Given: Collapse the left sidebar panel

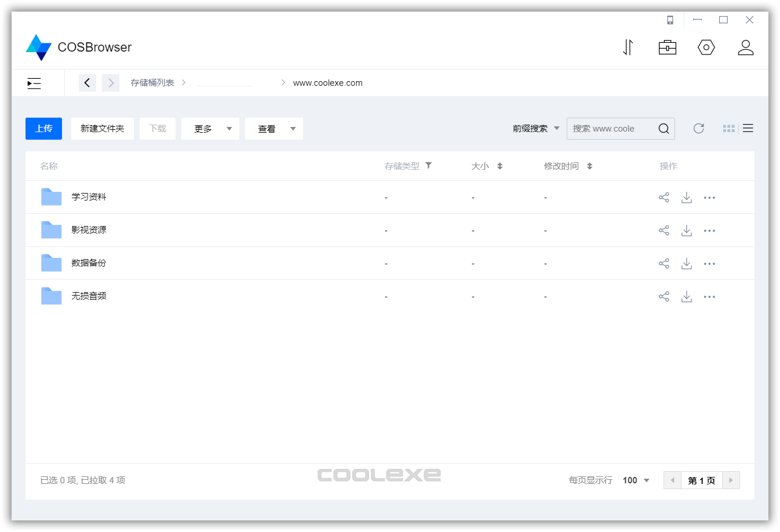Looking at the screenshot, I should [34, 83].
